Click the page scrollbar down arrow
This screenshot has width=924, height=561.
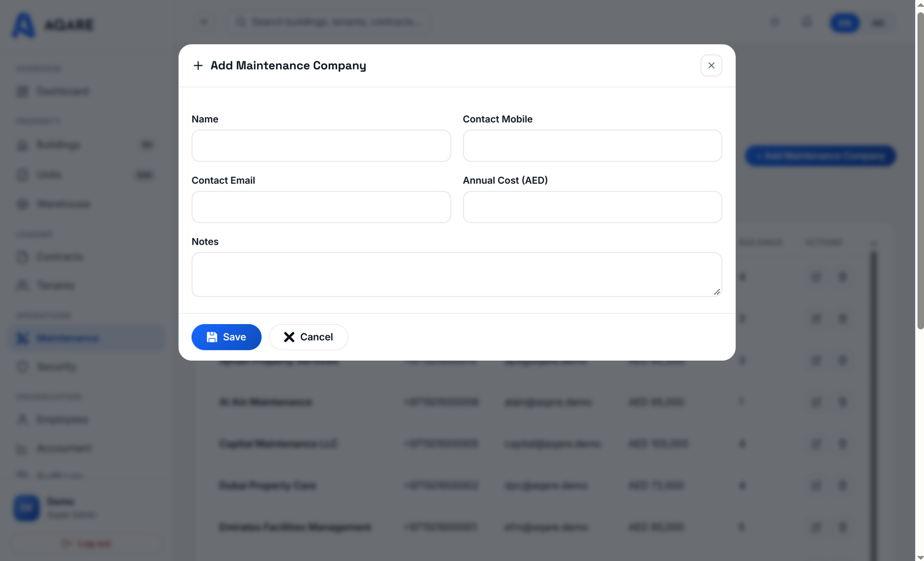[919, 557]
